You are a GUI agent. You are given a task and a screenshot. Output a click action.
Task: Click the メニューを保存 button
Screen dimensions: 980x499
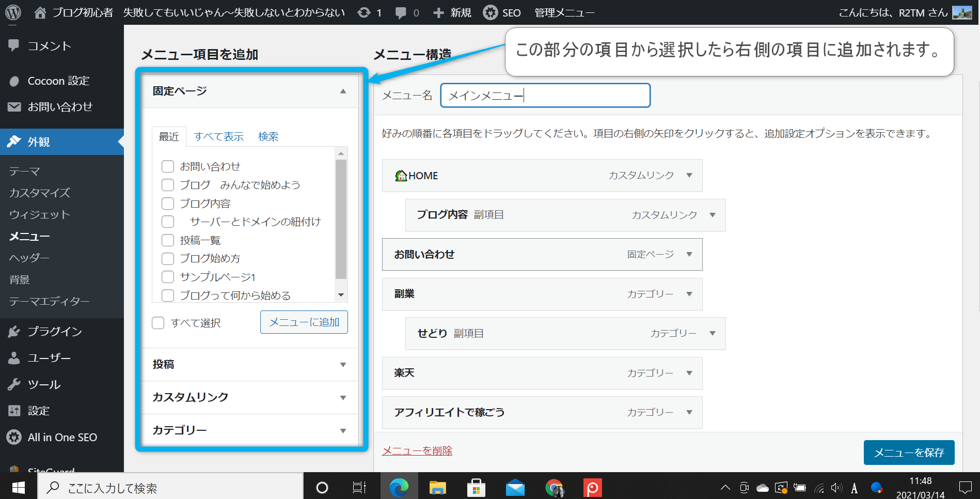(x=909, y=453)
